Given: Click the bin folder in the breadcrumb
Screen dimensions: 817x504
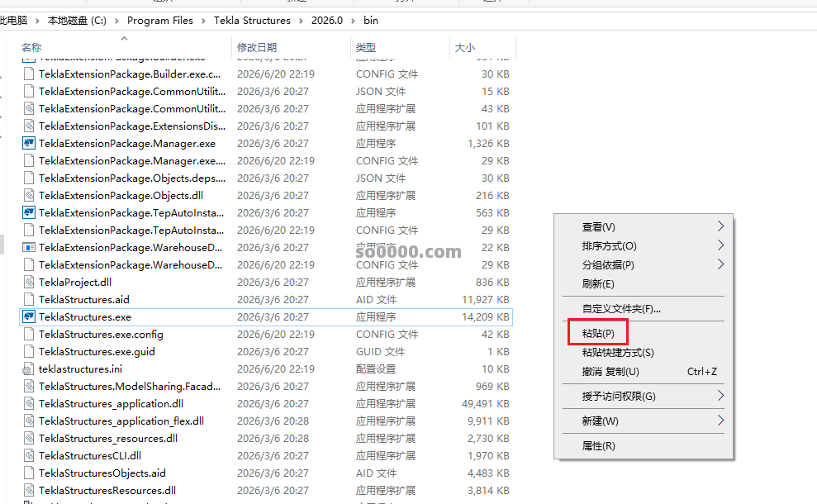Looking at the screenshot, I should click(x=371, y=21).
